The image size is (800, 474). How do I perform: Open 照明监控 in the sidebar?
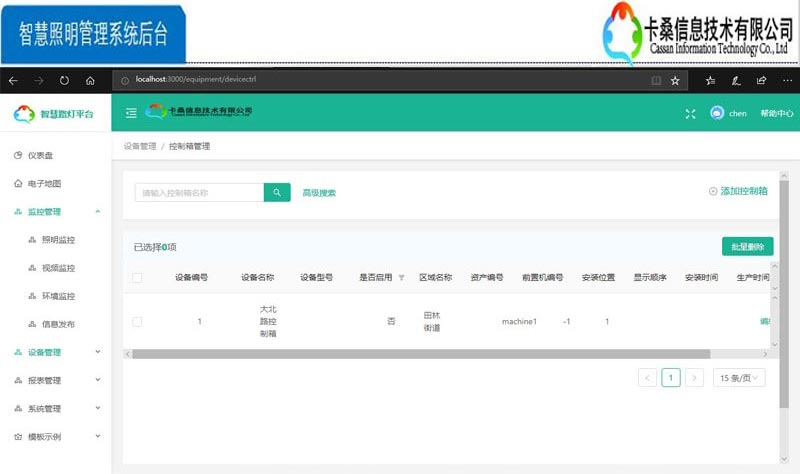coord(58,240)
